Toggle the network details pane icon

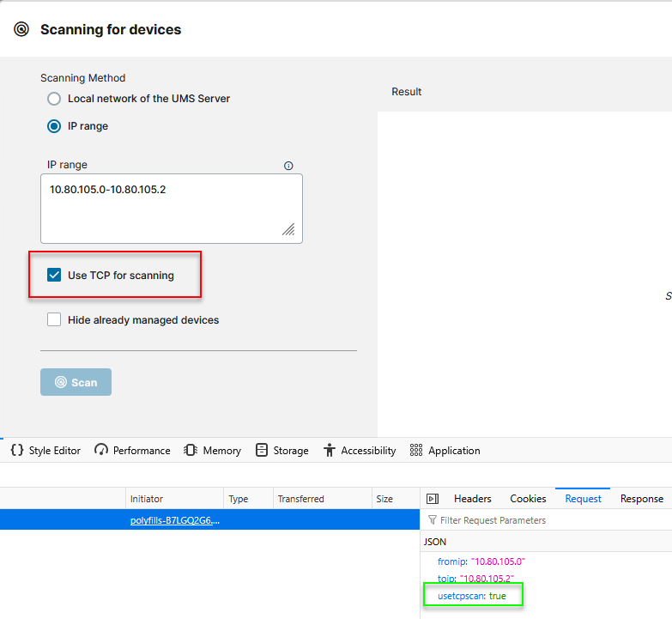pyautogui.click(x=433, y=499)
